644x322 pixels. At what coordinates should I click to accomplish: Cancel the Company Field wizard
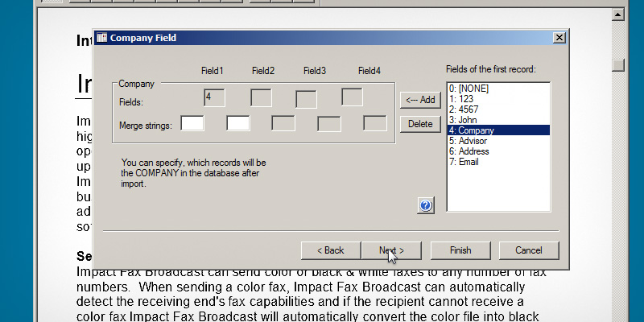tap(529, 250)
